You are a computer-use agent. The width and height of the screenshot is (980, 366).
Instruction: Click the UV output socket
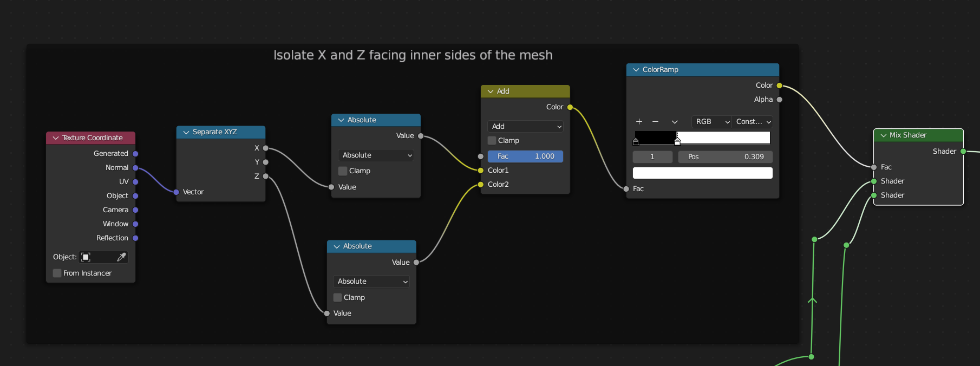coord(135,182)
